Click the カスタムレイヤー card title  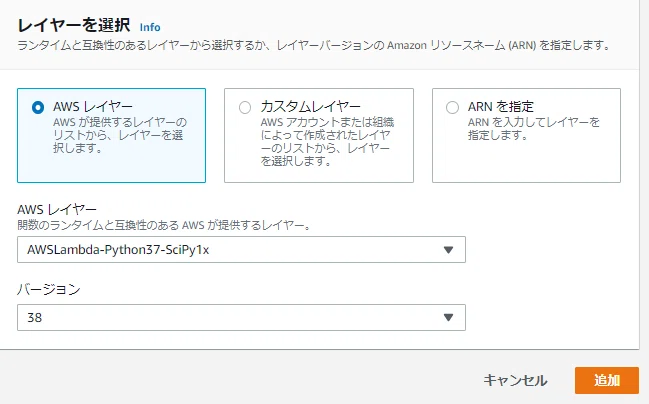[310, 106]
